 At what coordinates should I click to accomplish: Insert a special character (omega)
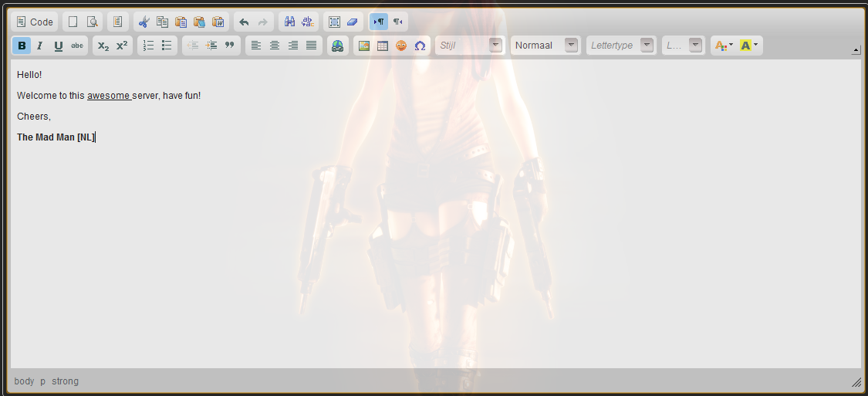[x=420, y=46]
